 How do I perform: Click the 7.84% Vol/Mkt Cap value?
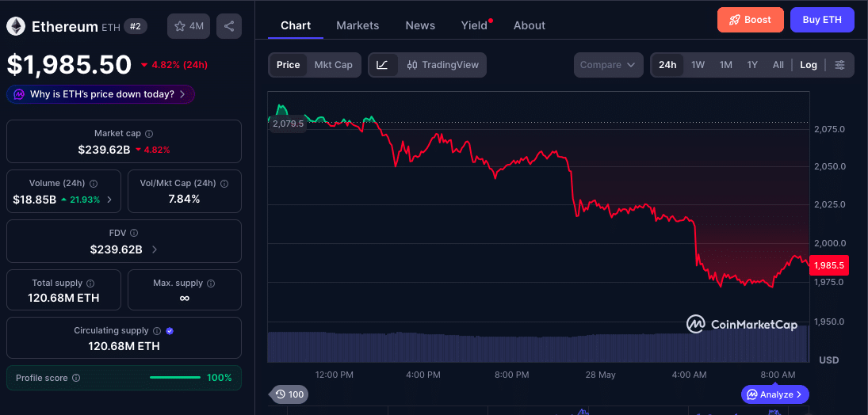coord(185,200)
